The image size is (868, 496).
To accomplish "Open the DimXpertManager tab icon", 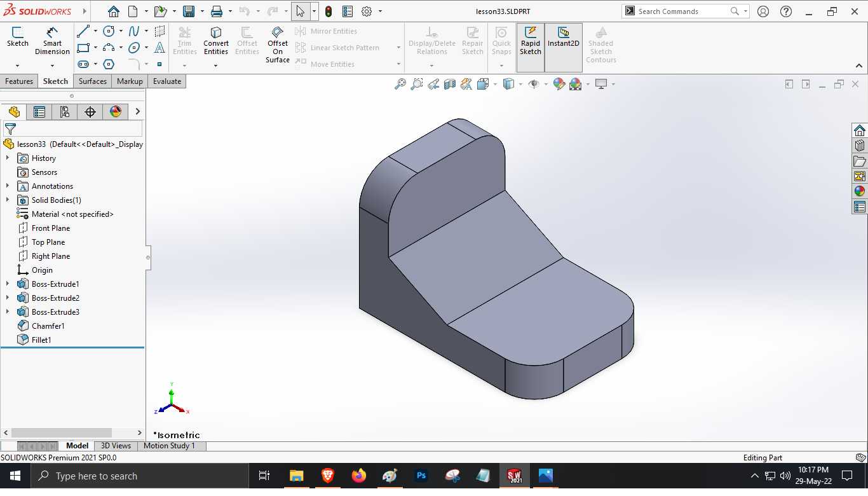I will pyautogui.click(x=90, y=112).
